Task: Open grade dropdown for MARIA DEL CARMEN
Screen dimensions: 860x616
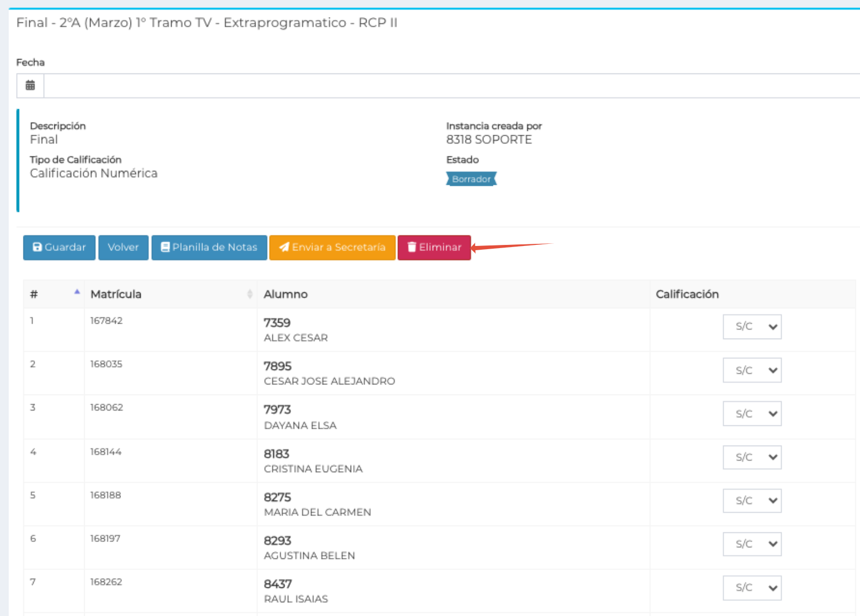Action: click(x=752, y=500)
